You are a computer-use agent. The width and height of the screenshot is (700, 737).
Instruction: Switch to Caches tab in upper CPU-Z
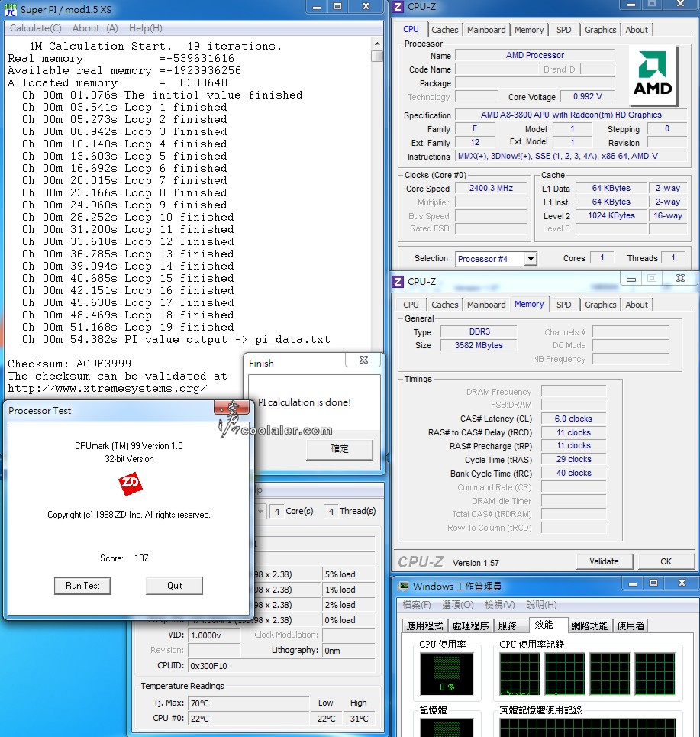click(444, 30)
